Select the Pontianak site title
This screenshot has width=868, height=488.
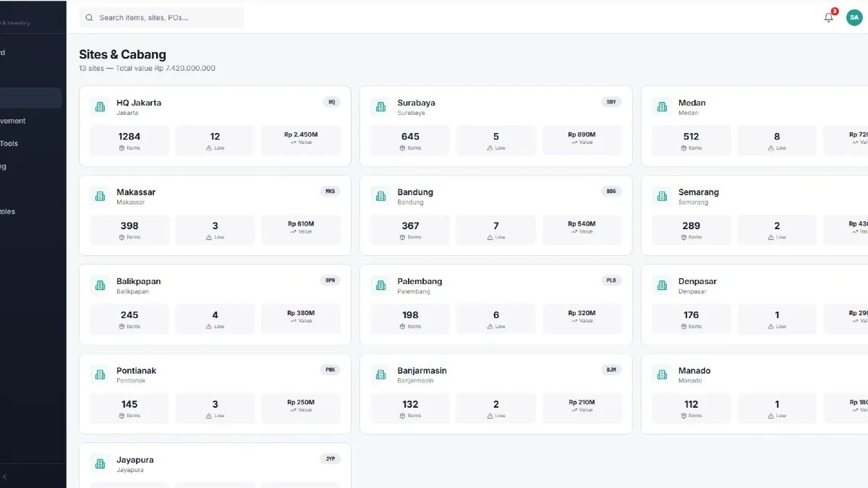(137, 371)
